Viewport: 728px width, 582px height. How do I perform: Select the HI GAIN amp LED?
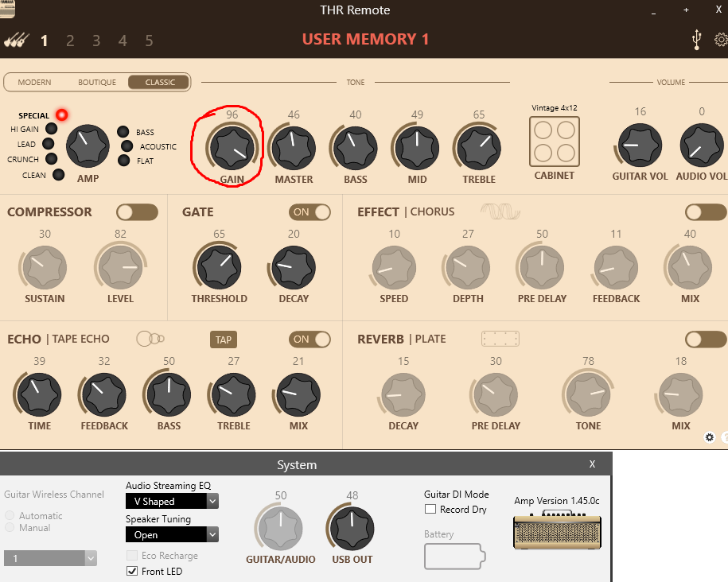click(52, 129)
